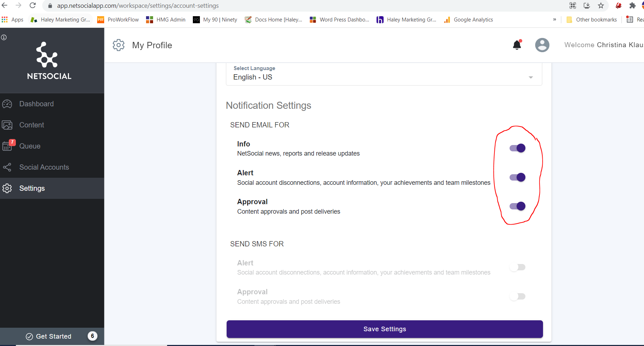The height and width of the screenshot is (346, 644).
Task: Select Settings in the sidebar
Action: tap(52, 188)
